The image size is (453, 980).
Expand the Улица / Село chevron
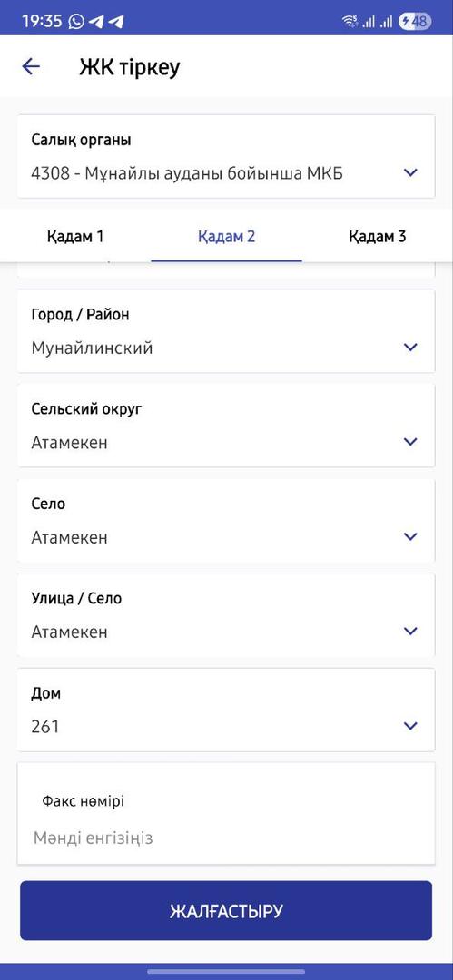[x=410, y=632]
